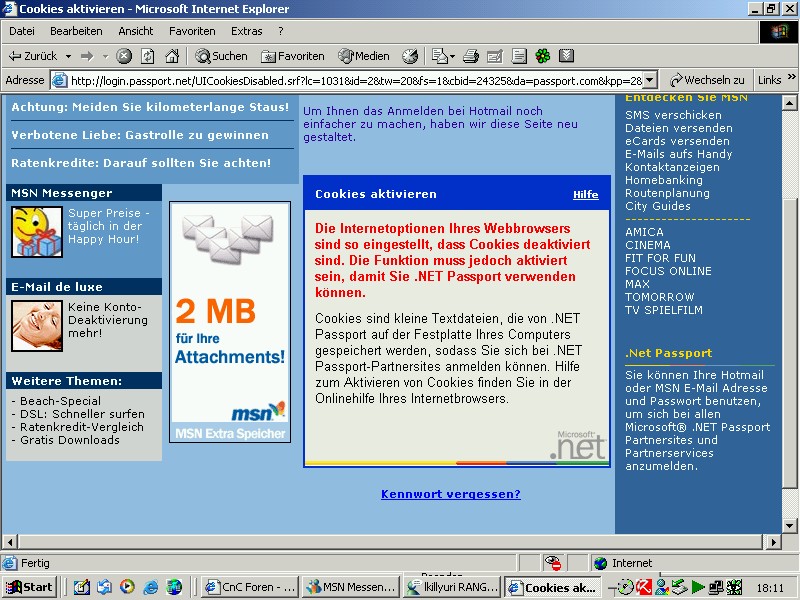Open the Gratis Downloads link
Image resolution: width=800 pixels, height=600 pixels.
click(x=70, y=440)
